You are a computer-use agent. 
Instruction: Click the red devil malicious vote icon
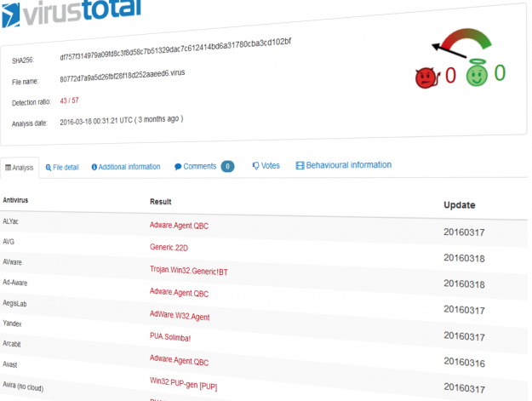[x=425, y=78]
